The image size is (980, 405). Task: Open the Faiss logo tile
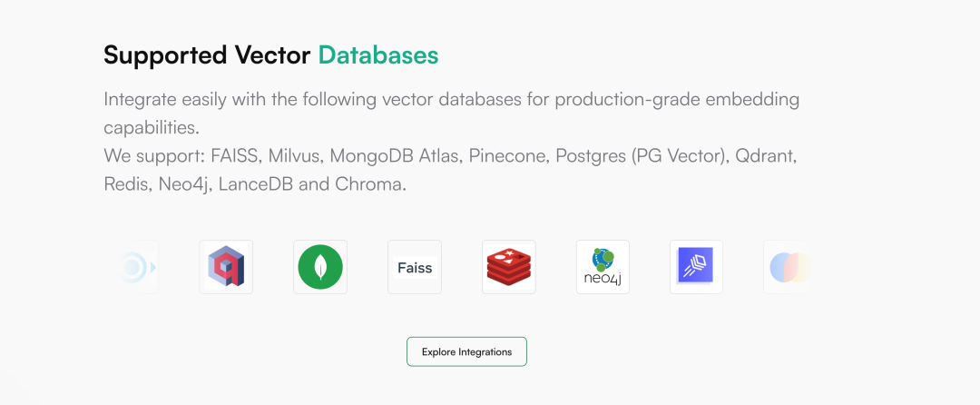pyautogui.click(x=415, y=267)
